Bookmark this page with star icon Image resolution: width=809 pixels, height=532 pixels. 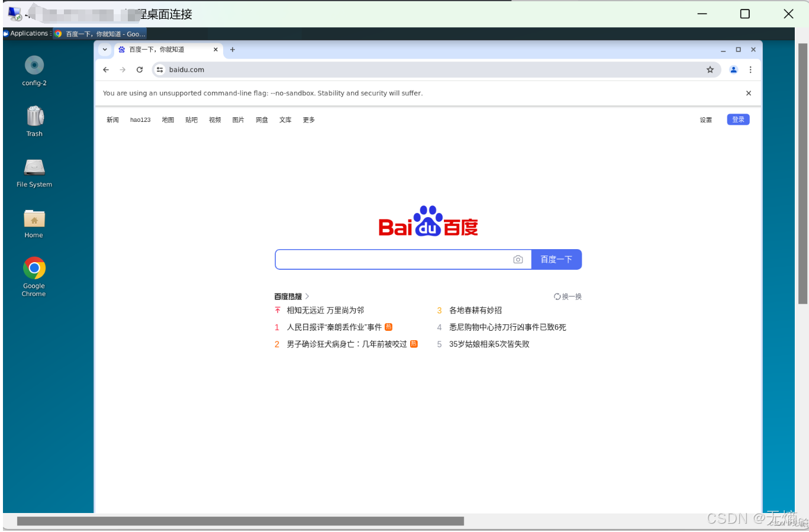(710, 70)
